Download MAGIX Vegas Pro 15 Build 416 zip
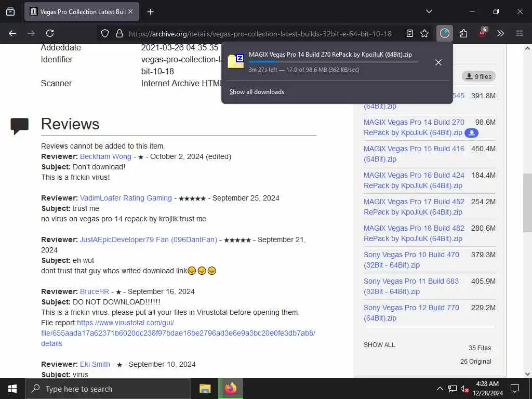The image size is (532, 399). (414, 154)
